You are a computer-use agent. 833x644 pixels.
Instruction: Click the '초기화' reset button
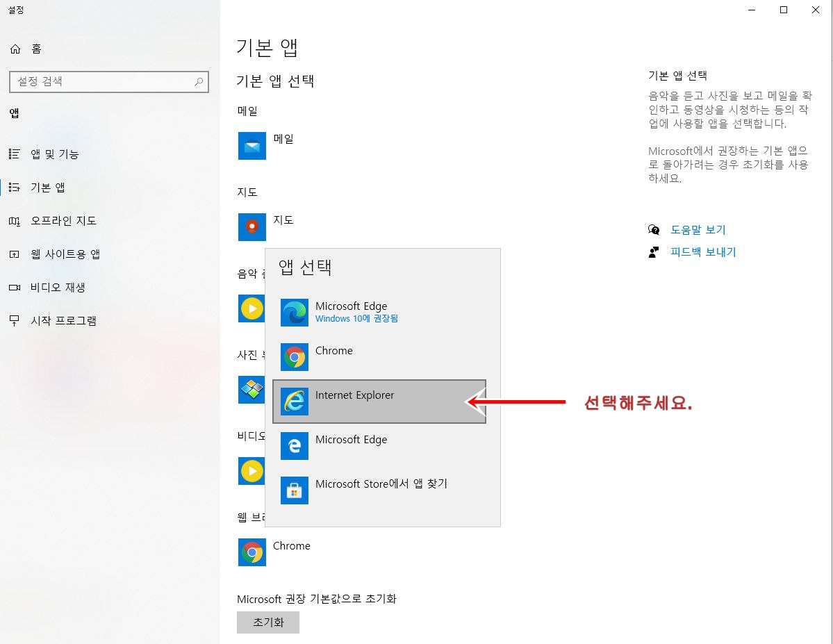(x=268, y=622)
